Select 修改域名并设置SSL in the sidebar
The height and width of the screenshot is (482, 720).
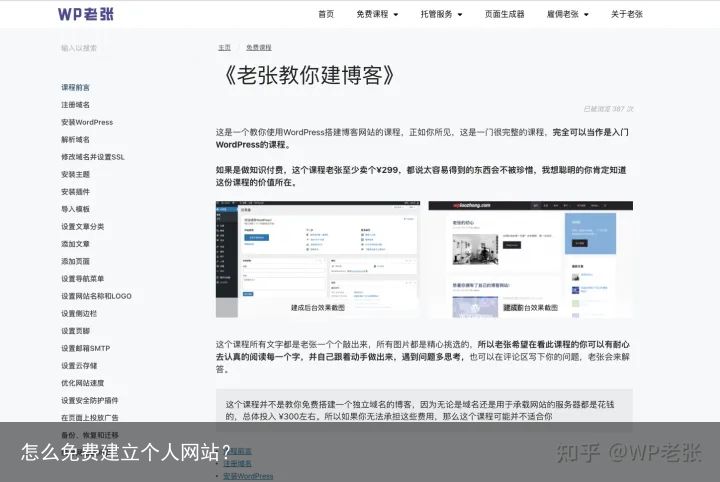coord(93,157)
